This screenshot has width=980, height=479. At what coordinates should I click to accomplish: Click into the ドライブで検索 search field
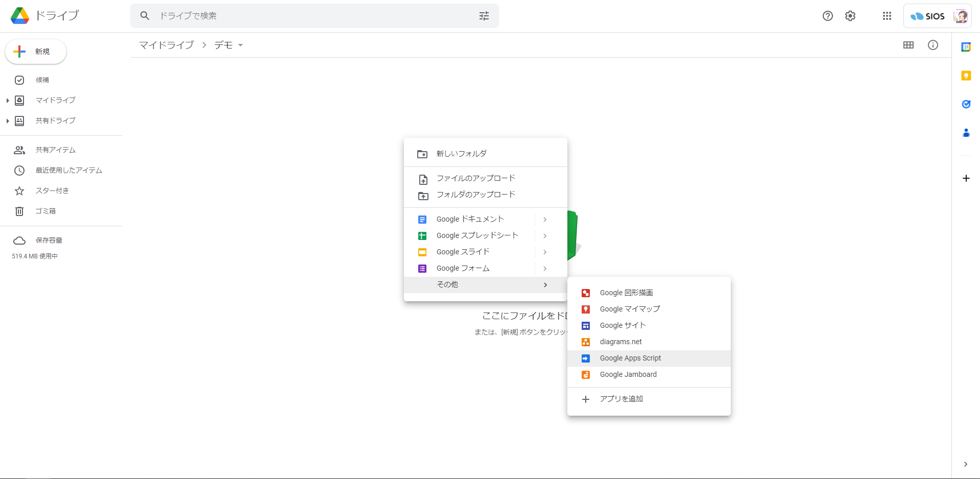pos(315,16)
